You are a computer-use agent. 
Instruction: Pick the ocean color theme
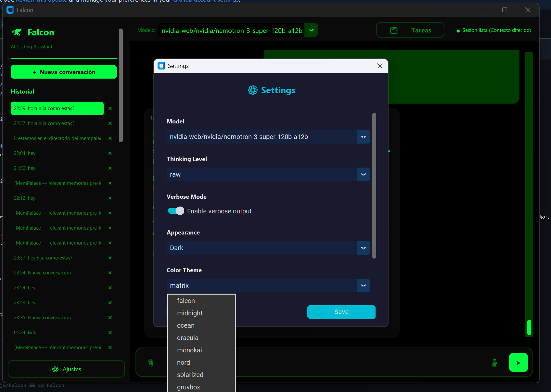[x=201, y=326]
